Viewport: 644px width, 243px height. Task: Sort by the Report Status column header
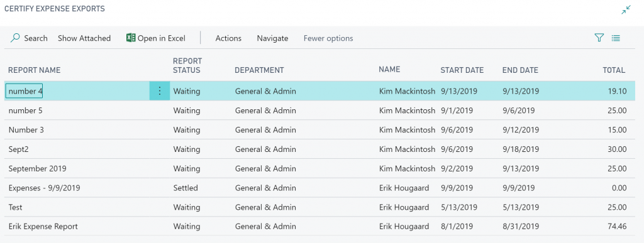tap(187, 65)
